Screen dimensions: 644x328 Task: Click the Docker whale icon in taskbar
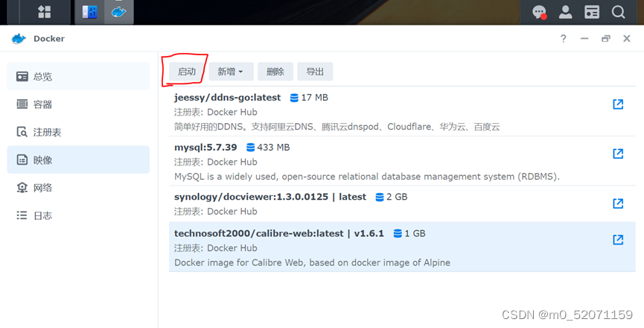tap(118, 12)
